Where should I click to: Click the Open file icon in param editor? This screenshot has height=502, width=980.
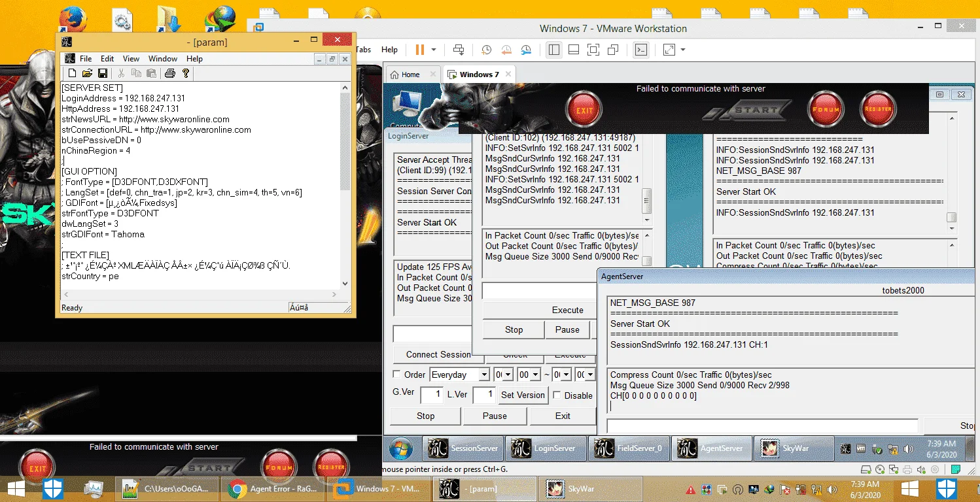click(87, 73)
